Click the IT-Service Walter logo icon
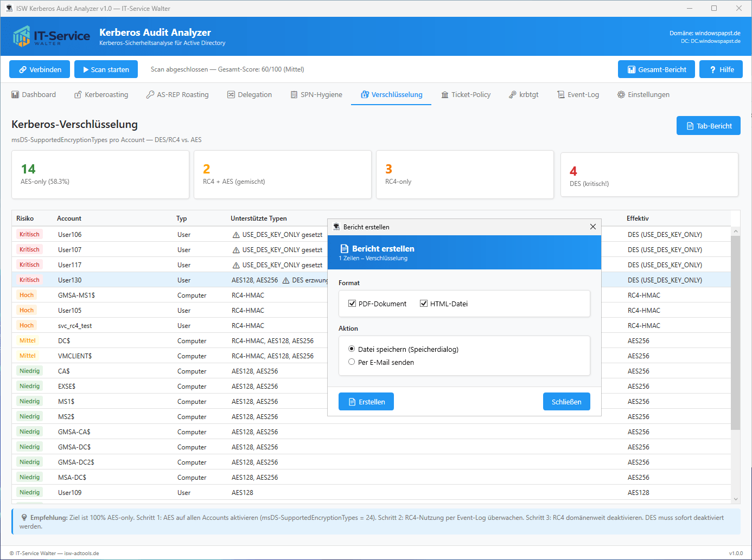The image size is (752, 560). point(22,36)
